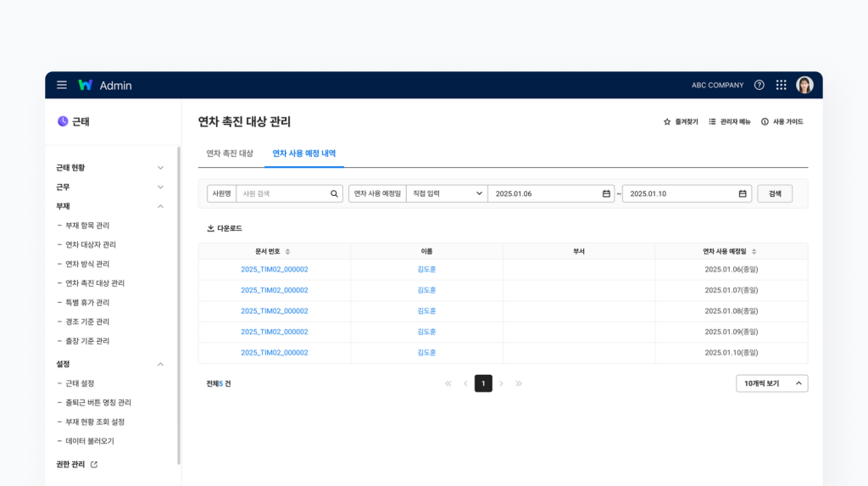The height and width of the screenshot is (486, 868).
Task: Click the 2025.01.09(종일) date cell
Action: pyautogui.click(x=732, y=332)
